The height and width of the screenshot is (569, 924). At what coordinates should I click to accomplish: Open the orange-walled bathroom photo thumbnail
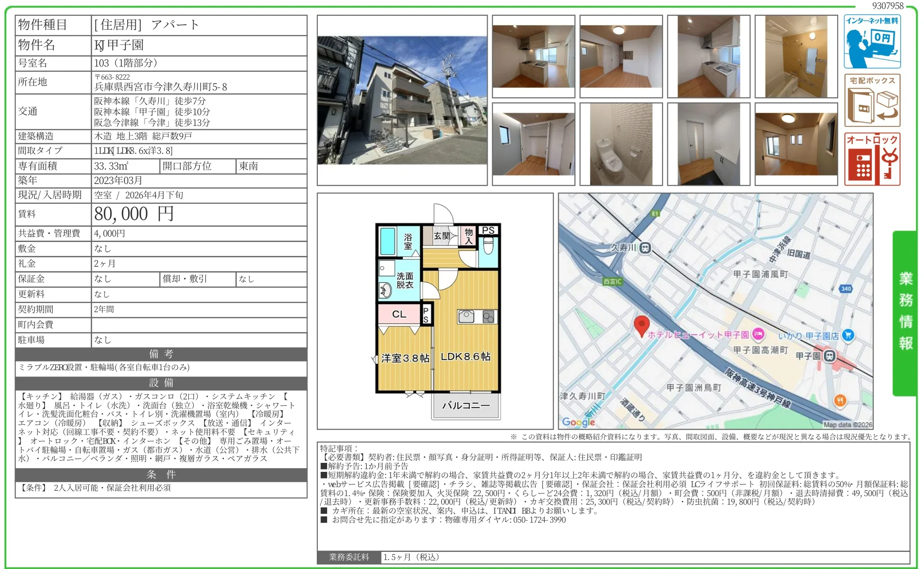[796, 56]
